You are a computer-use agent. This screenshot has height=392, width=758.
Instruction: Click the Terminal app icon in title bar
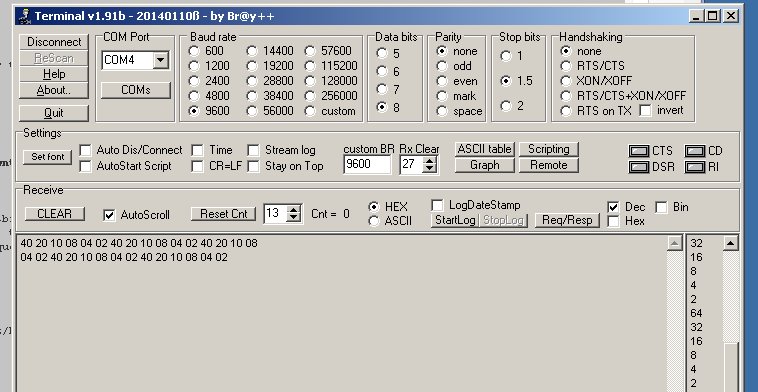pos(24,16)
